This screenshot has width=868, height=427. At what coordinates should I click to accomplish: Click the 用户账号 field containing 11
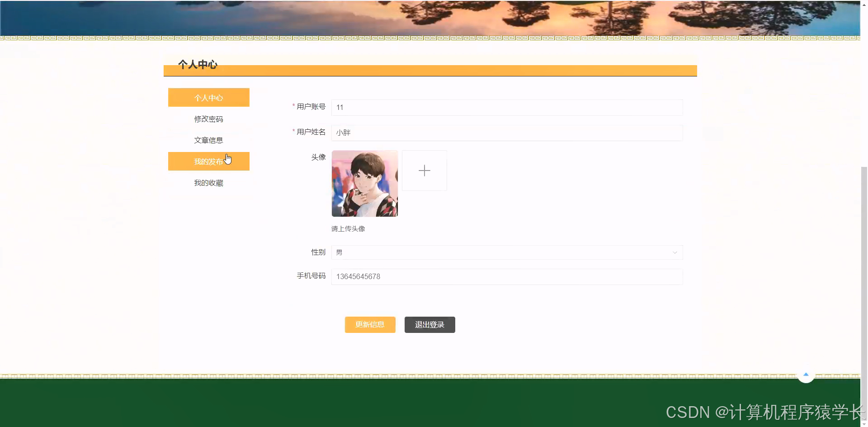click(506, 108)
